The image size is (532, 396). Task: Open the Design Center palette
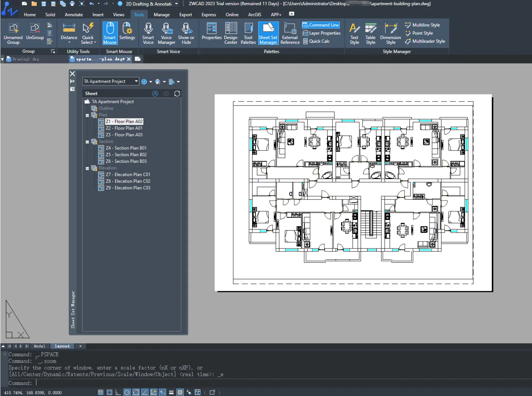[231, 33]
